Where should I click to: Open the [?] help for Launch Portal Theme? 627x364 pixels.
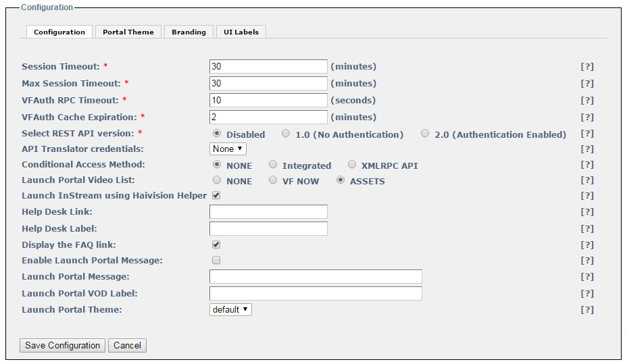coord(587,310)
